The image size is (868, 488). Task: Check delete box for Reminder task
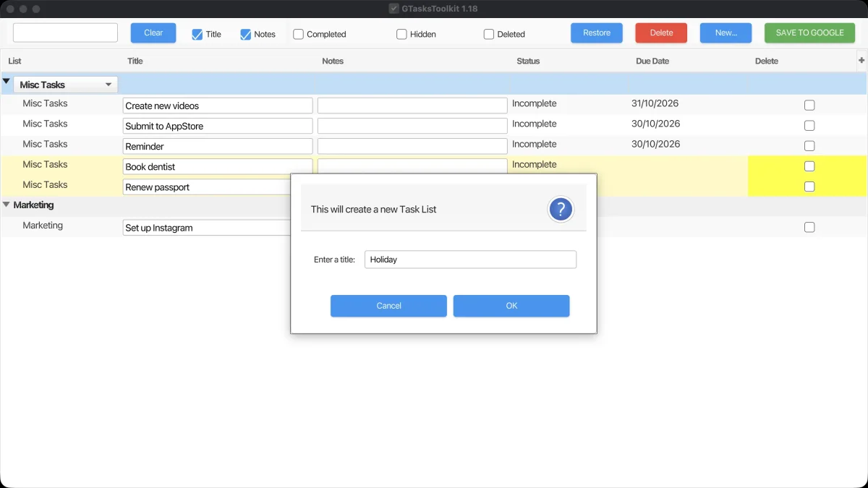click(809, 146)
